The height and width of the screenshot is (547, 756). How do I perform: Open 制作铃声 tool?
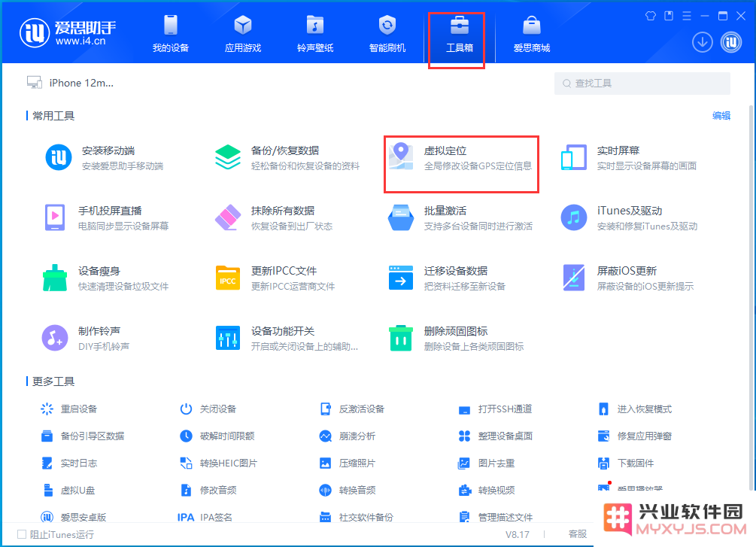click(86, 338)
